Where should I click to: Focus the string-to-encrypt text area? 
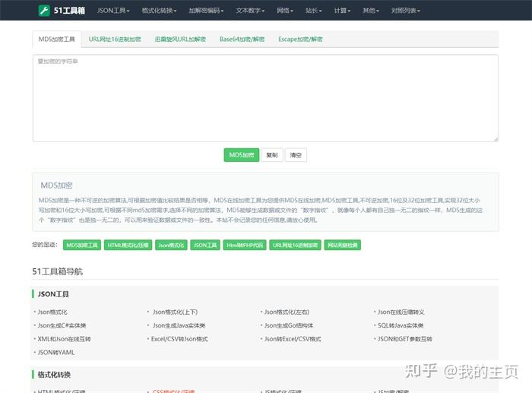[265, 98]
